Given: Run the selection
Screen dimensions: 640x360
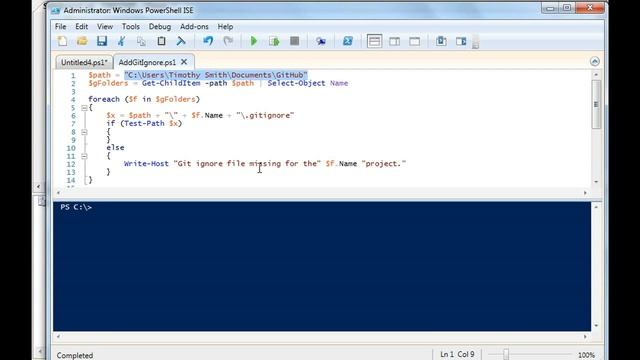Looking at the screenshot, I should pyautogui.click(x=274, y=41).
